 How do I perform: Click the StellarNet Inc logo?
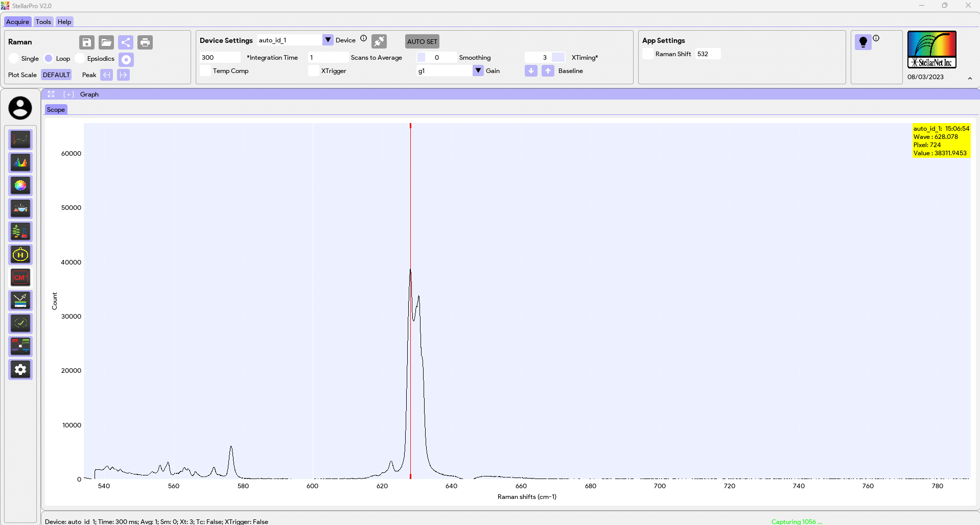(x=931, y=50)
